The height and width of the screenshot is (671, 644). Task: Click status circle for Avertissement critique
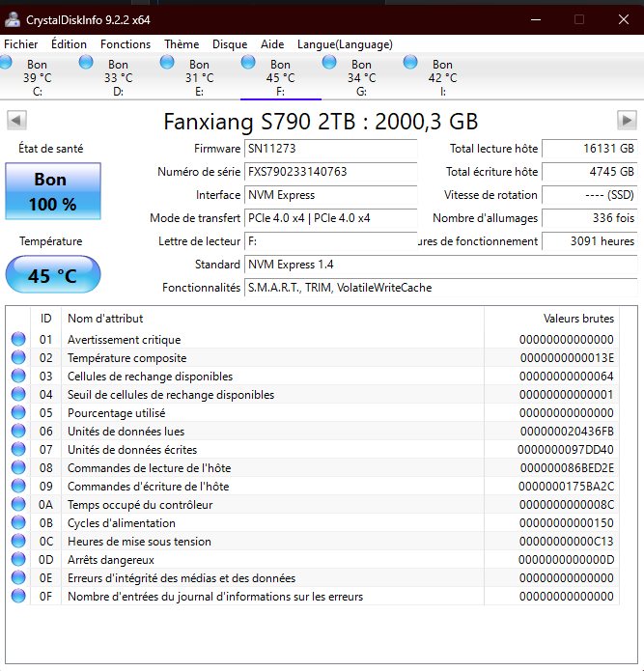[x=18, y=339]
